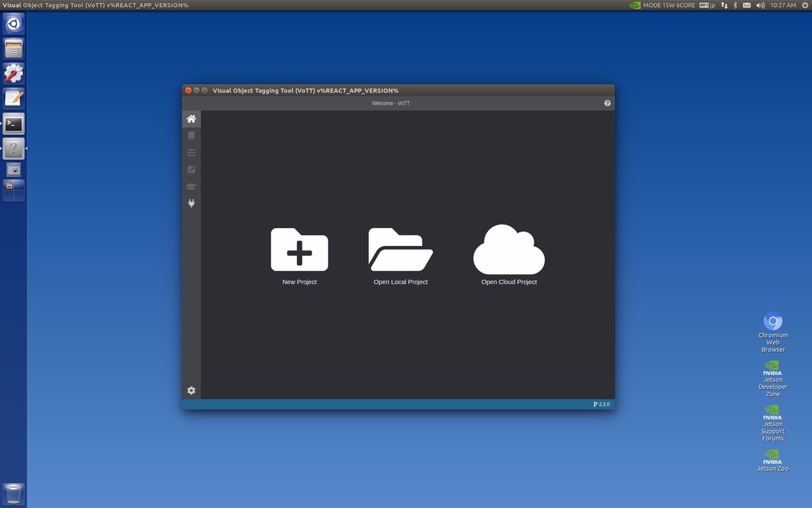Click the Open Cloud Project cloud
The width and height of the screenshot is (812, 508).
509,250
